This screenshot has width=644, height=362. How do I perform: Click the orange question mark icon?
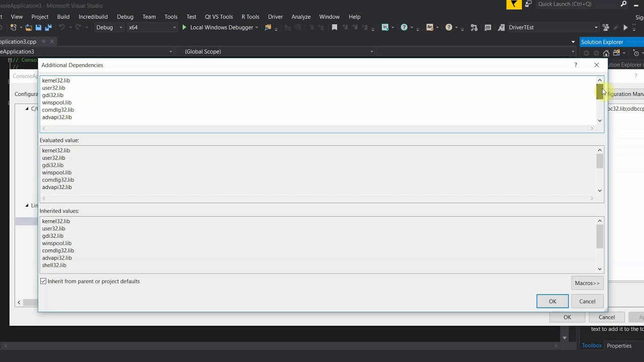(449, 28)
